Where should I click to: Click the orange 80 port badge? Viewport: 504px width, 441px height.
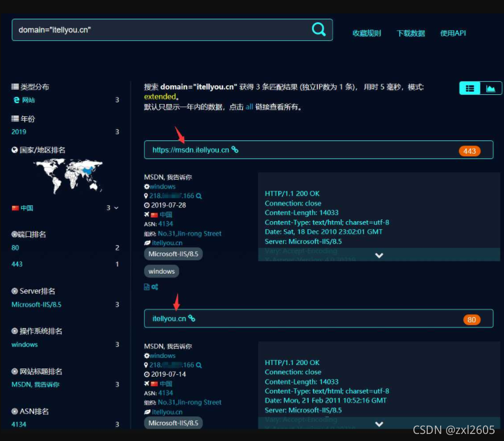point(472,319)
